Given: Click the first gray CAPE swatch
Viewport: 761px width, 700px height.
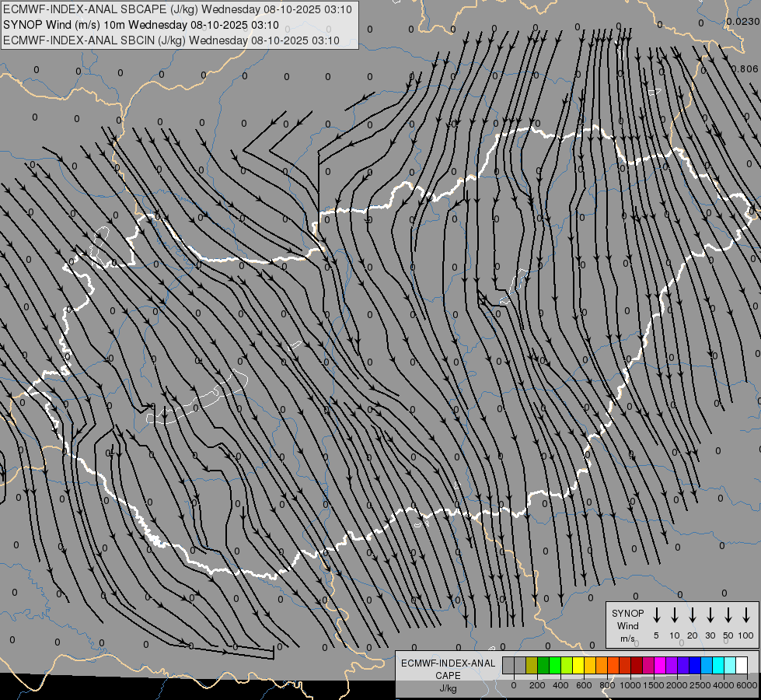Looking at the screenshot, I should [x=508, y=666].
